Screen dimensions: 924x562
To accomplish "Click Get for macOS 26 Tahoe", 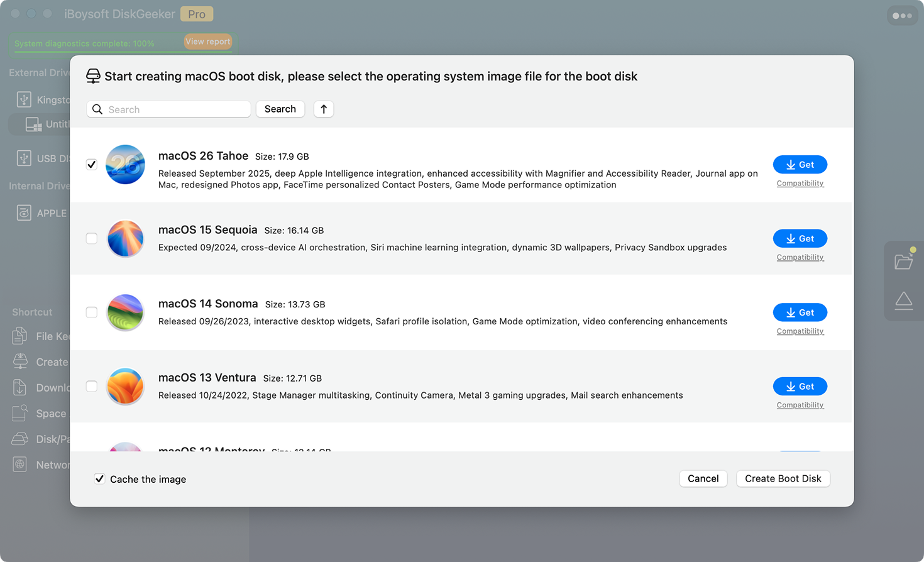I will (x=800, y=165).
